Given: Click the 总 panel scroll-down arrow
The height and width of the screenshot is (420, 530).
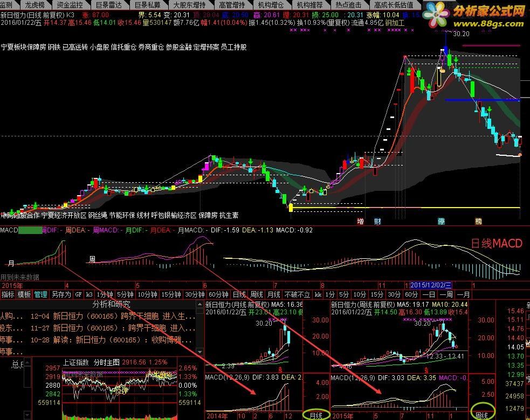Looking at the screenshot, I should pos(27,415).
